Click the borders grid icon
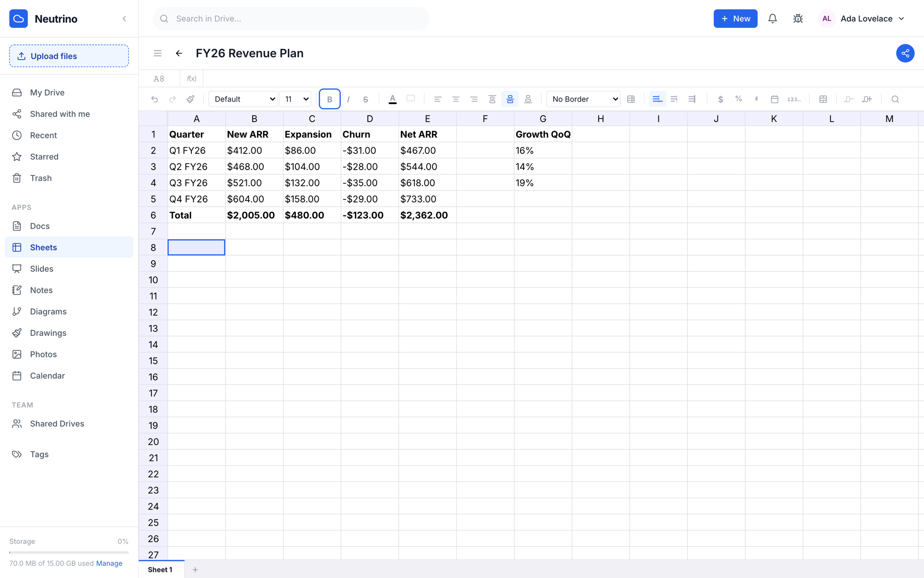 [631, 99]
